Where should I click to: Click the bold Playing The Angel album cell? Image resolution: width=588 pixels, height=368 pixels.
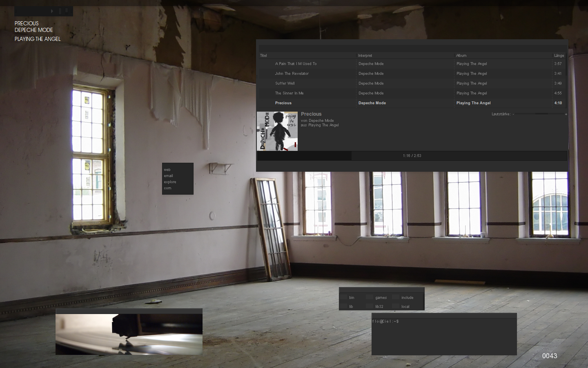pyautogui.click(x=473, y=103)
